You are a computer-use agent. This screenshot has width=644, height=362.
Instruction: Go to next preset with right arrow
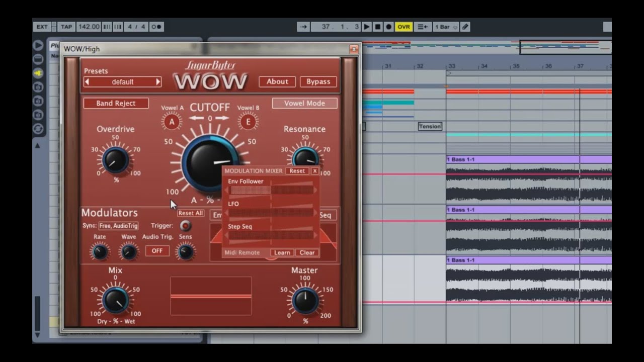[158, 82]
